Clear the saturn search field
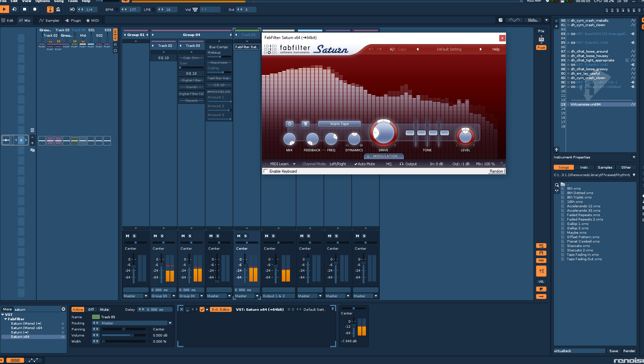The image size is (644, 364). [x=63, y=309]
